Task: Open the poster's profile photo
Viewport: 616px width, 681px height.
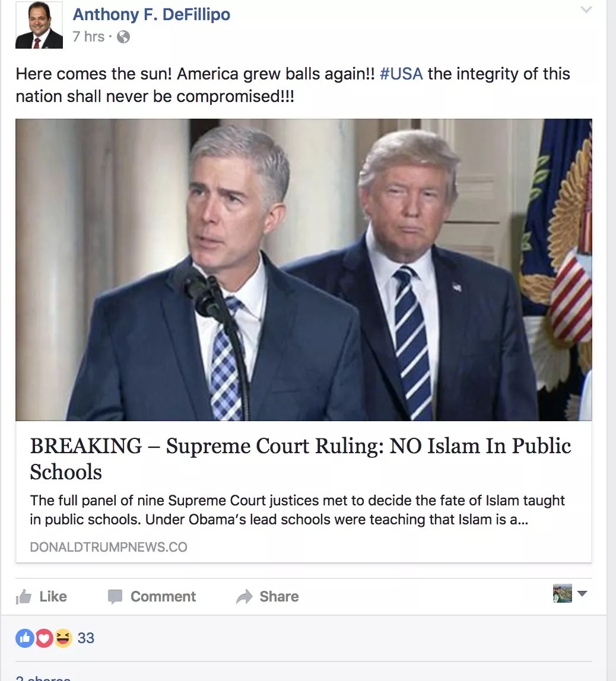Action: pyautogui.click(x=39, y=25)
